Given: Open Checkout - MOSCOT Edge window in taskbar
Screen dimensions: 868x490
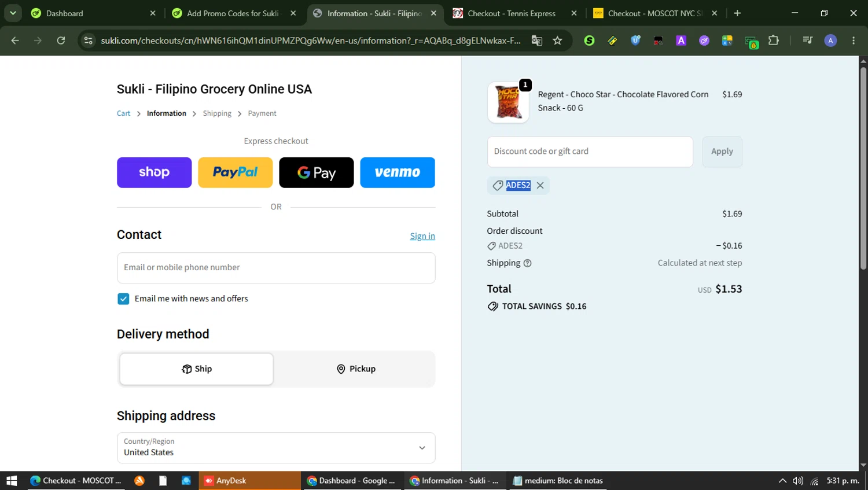Looking at the screenshot, I should coord(75,481).
